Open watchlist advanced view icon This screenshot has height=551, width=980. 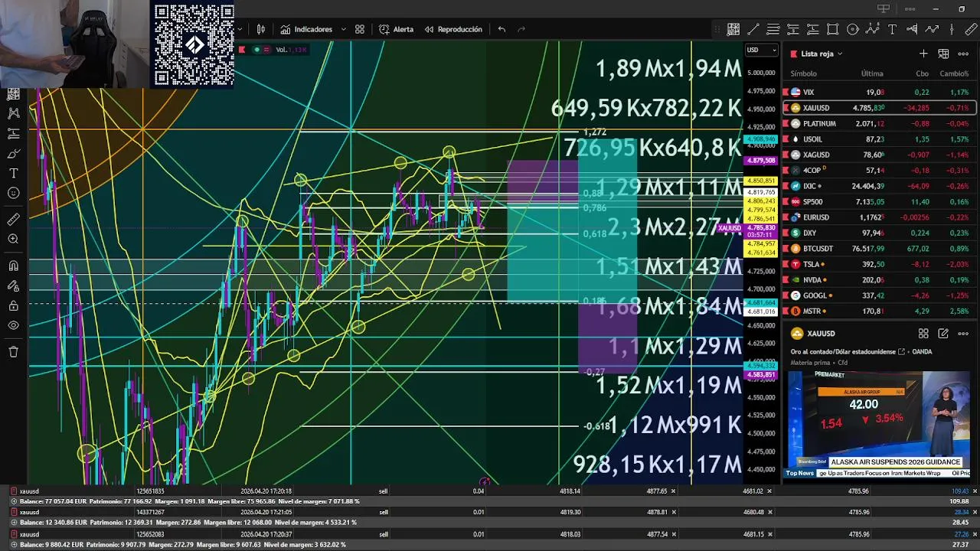click(x=943, y=54)
